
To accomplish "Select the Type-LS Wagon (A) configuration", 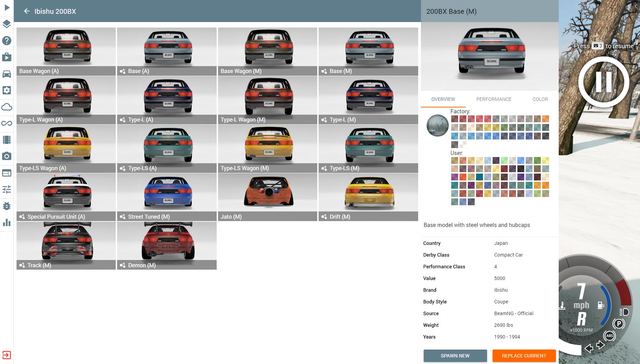I will coord(66,149).
